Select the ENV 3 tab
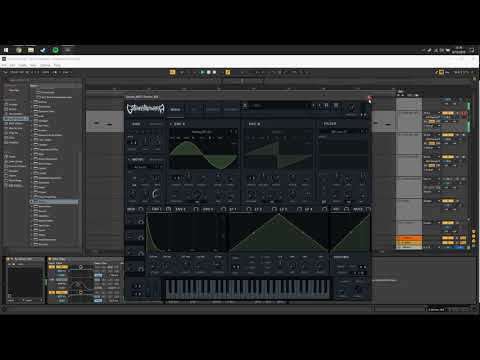480x360 pixels. pos(207,209)
